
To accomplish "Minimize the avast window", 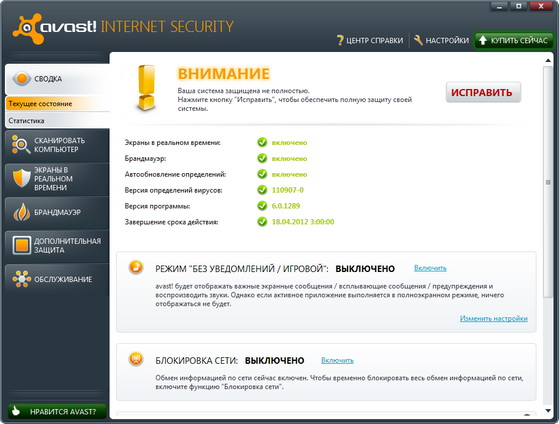I will 500,6.
